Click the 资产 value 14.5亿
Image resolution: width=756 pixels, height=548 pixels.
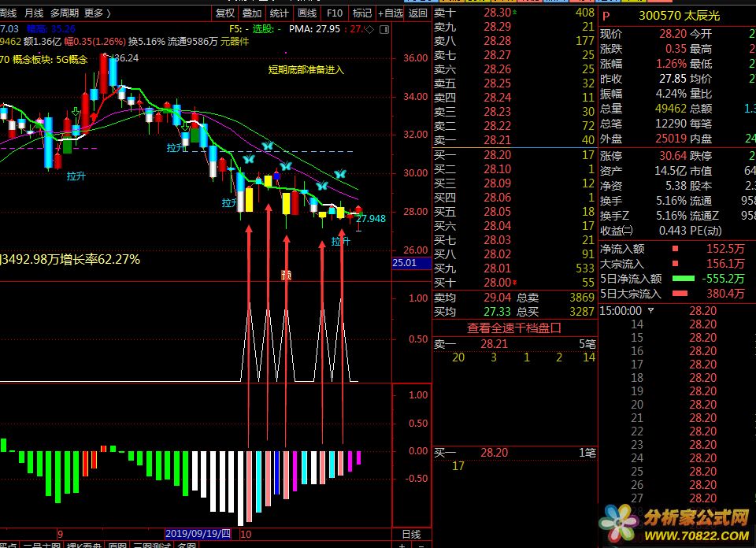(x=671, y=171)
